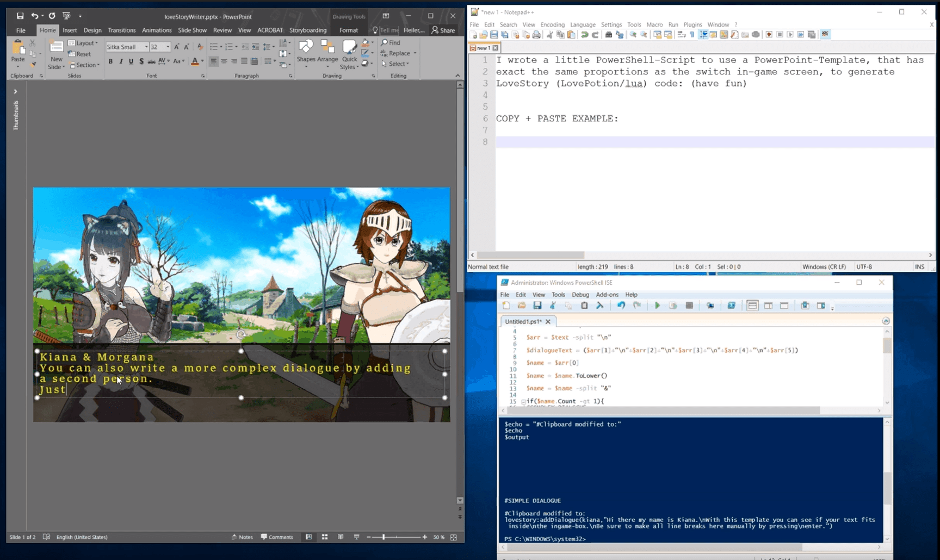Open Quick Styles in PowerPoint ribbon

pos(349,54)
